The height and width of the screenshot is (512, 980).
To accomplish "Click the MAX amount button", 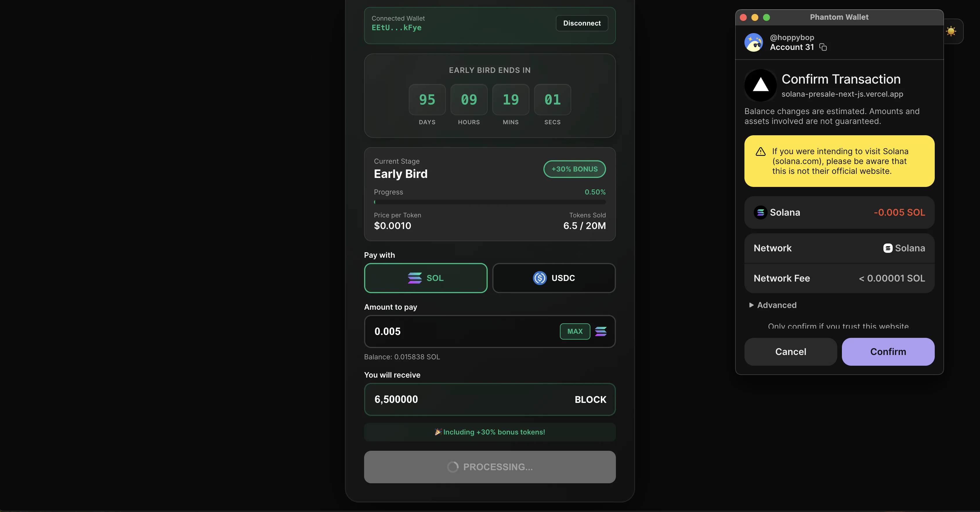I will (575, 331).
